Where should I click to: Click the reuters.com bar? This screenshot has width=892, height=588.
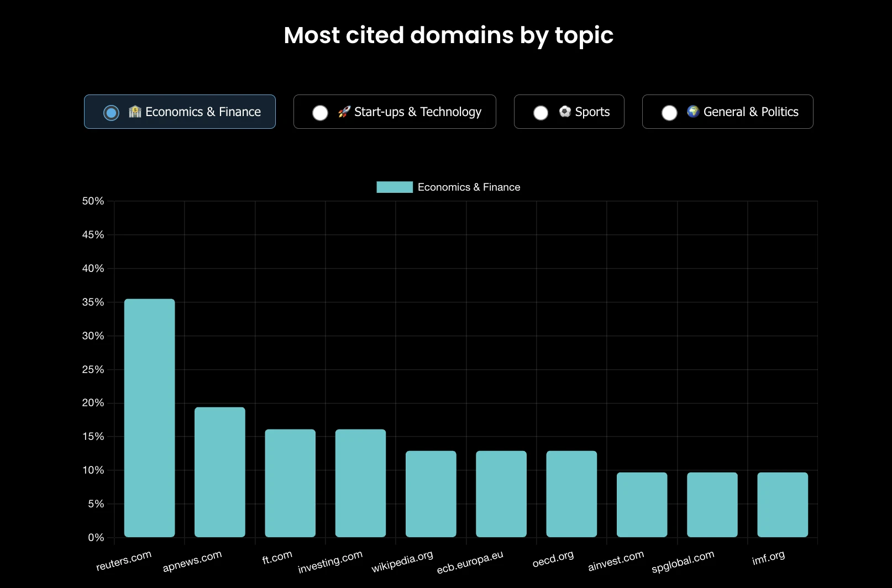pyautogui.click(x=149, y=418)
